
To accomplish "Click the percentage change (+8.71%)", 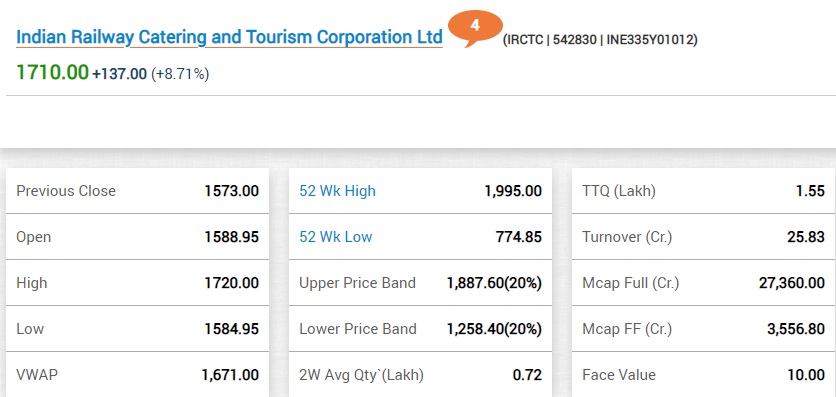I will (180, 74).
